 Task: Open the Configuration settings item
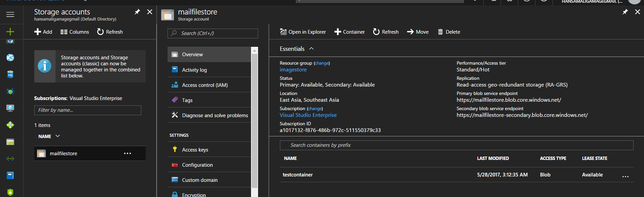coord(209,165)
